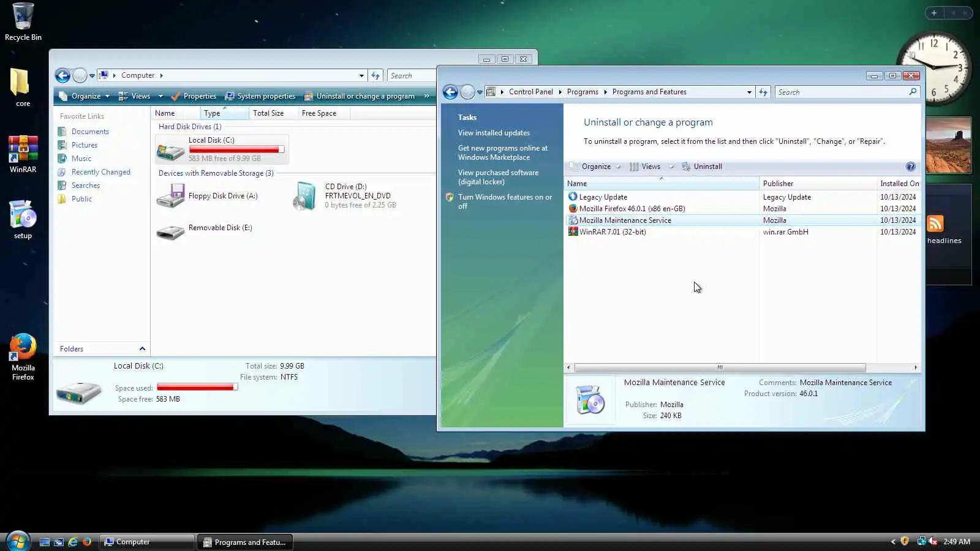Select WinRAR 7.01 (32-bit) program row

pos(742,232)
